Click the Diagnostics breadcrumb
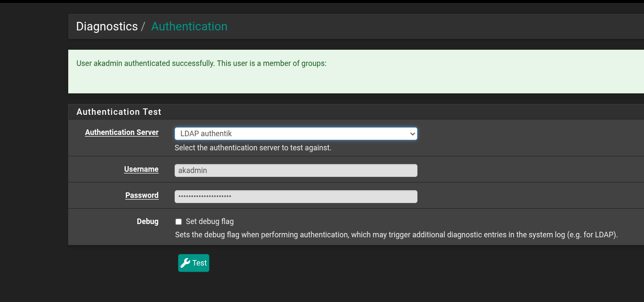Viewport: 644px width, 302px height. point(107,27)
